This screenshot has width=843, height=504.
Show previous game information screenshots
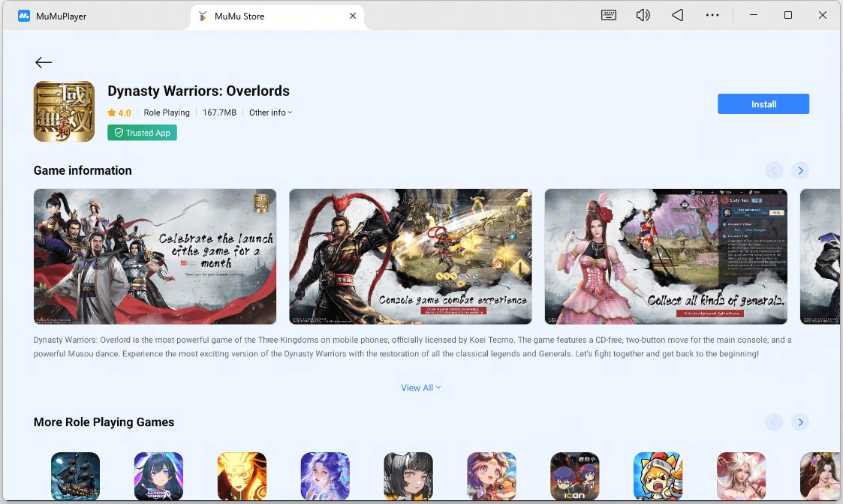tap(774, 171)
